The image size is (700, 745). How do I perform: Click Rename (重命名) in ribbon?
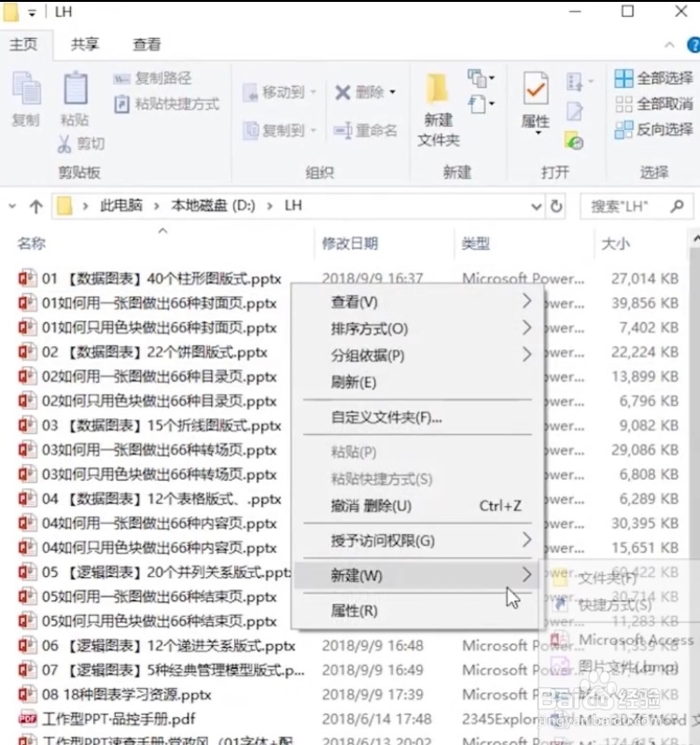pos(366,130)
